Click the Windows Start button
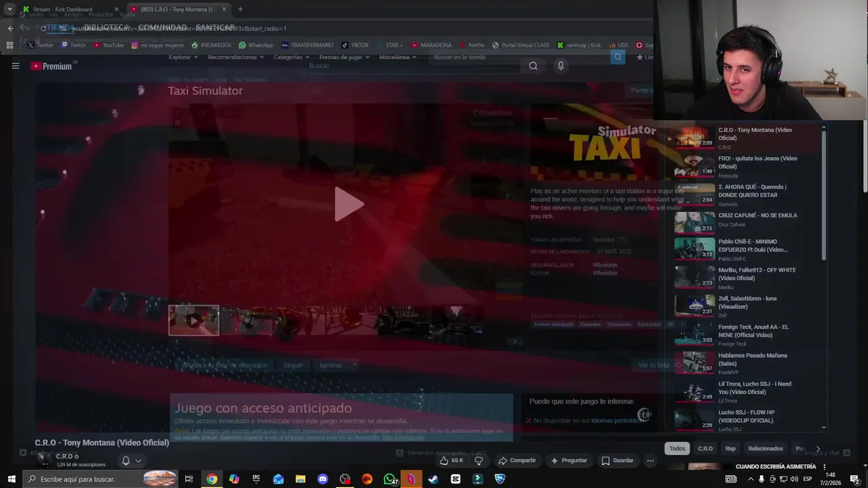 12,479
